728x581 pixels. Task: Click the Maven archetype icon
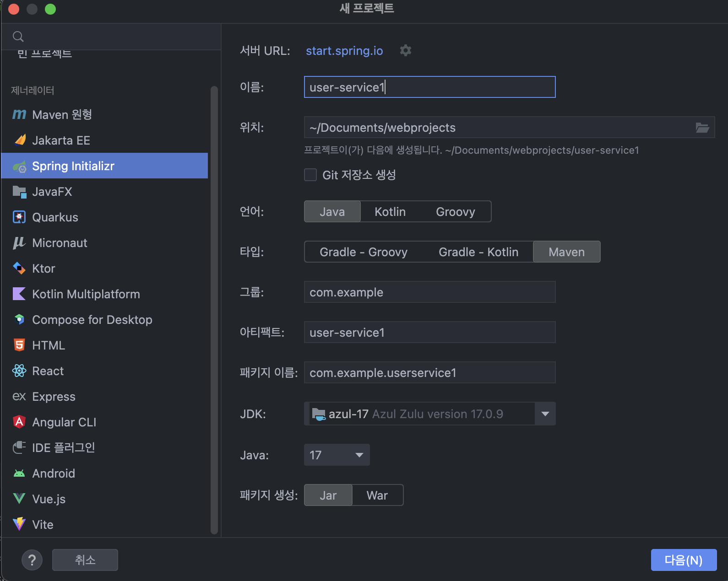click(x=19, y=114)
